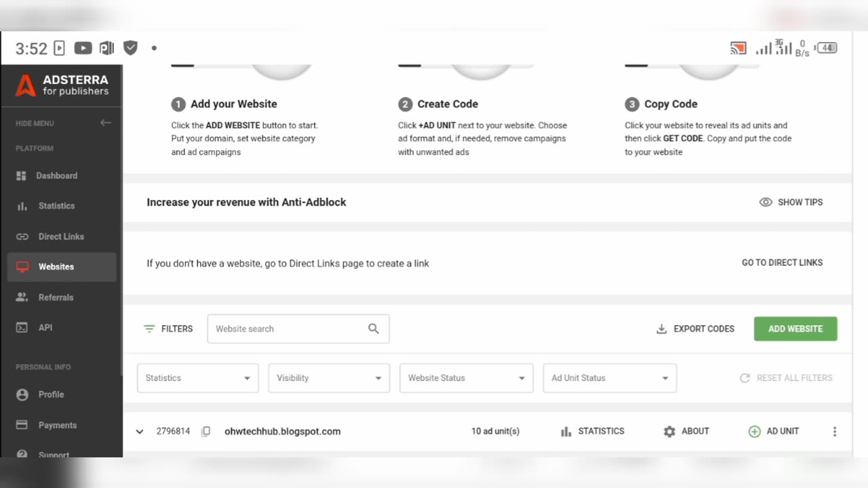The height and width of the screenshot is (488, 868).
Task: Open the Filters button
Action: tap(168, 329)
